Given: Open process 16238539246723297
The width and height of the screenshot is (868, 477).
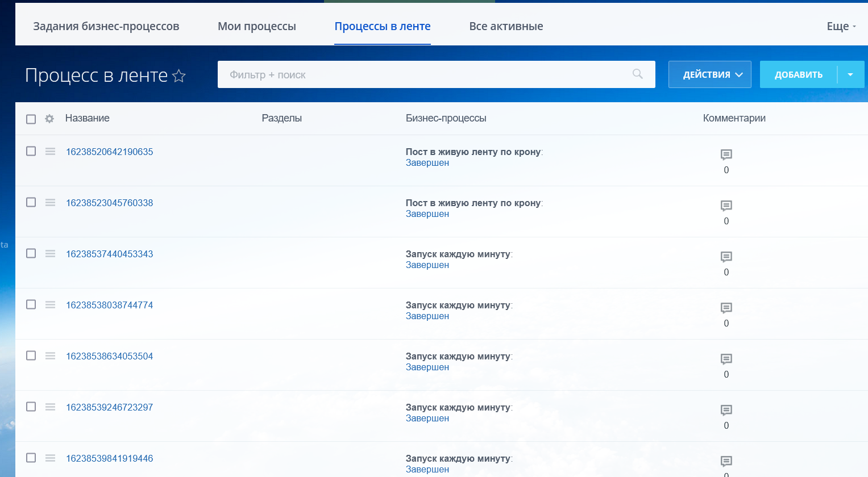Looking at the screenshot, I should point(110,407).
